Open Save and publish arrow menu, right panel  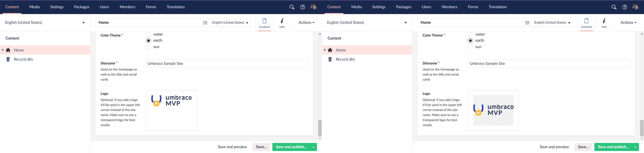point(635,147)
